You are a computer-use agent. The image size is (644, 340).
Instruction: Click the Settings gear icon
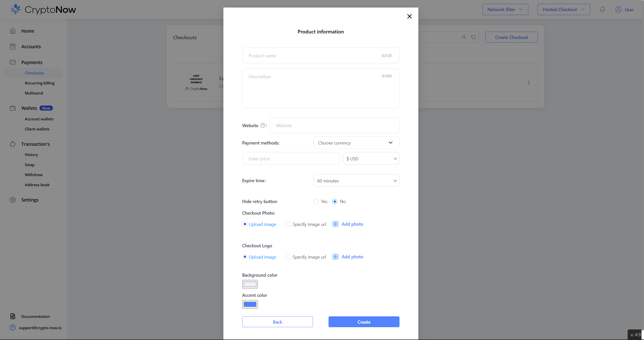coord(13,200)
